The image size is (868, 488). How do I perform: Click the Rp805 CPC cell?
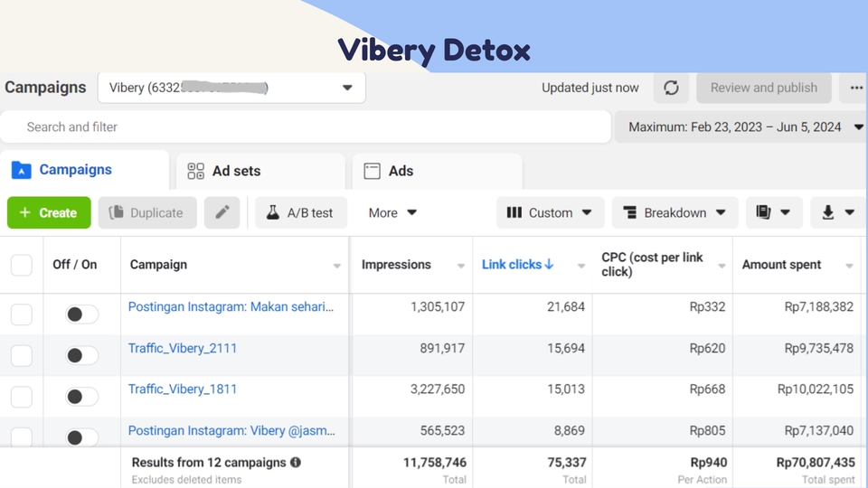tap(707, 430)
